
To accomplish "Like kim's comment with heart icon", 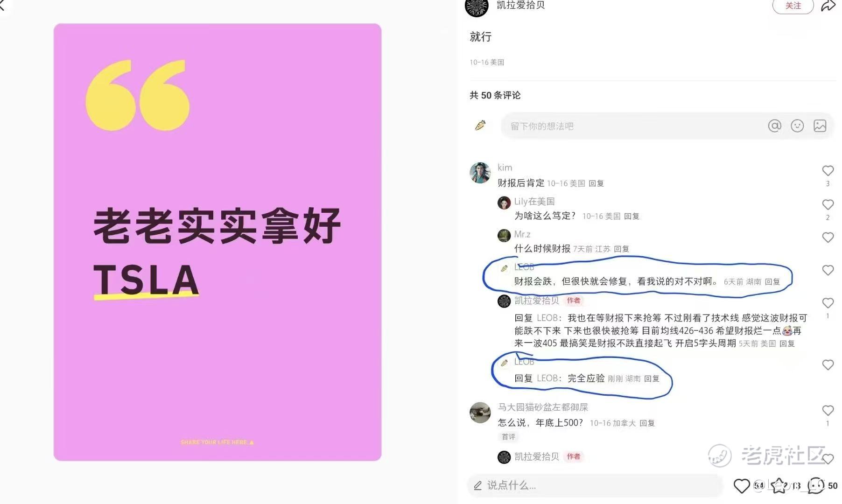I will point(828,171).
